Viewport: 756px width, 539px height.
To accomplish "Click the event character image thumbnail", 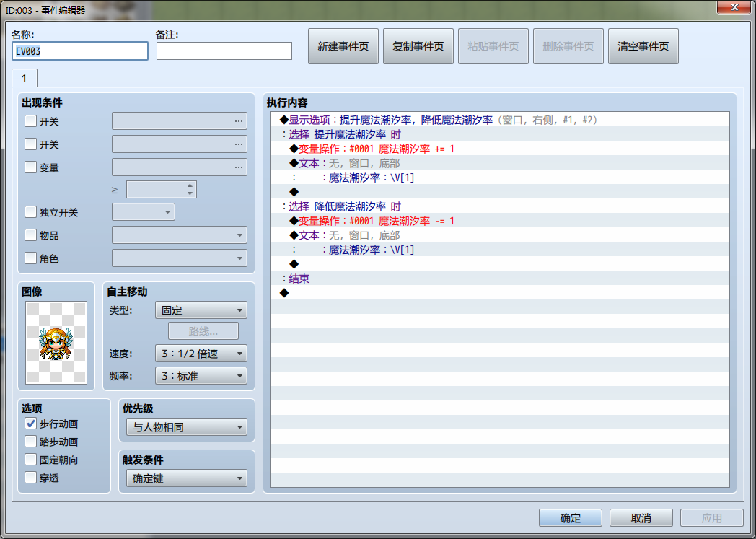I will 56,343.
